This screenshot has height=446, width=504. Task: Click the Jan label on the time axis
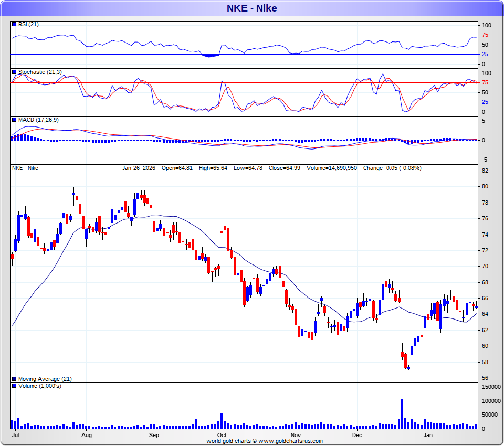tap(428, 435)
